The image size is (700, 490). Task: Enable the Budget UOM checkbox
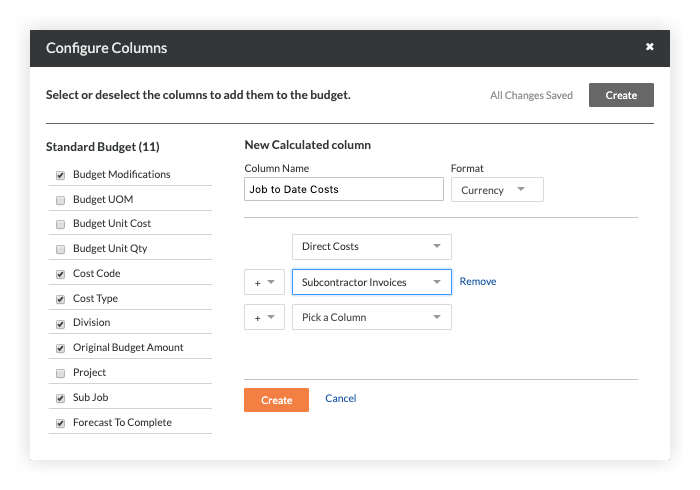[60, 200]
